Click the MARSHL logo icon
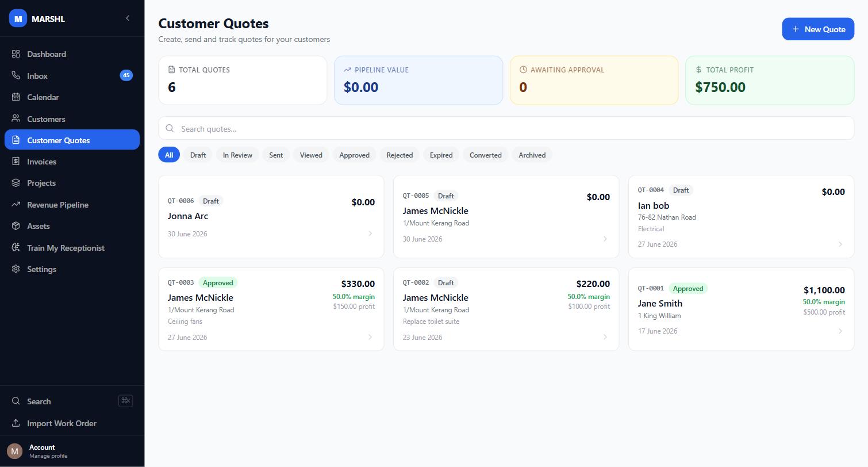The width and height of the screenshot is (868, 467). coord(18,18)
